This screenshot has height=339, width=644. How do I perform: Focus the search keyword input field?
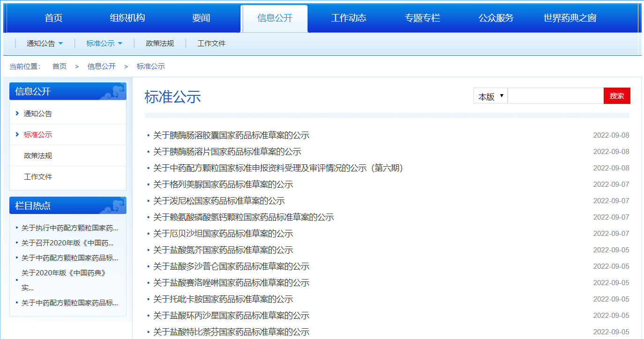555,96
